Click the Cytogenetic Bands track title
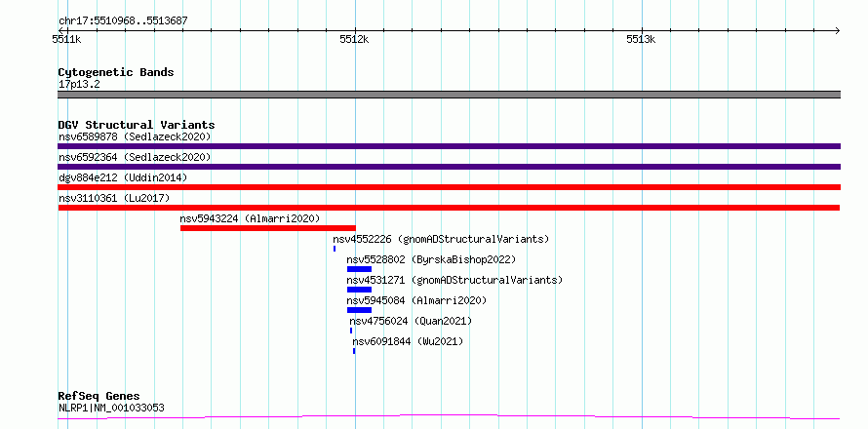 click(x=116, y=72)
